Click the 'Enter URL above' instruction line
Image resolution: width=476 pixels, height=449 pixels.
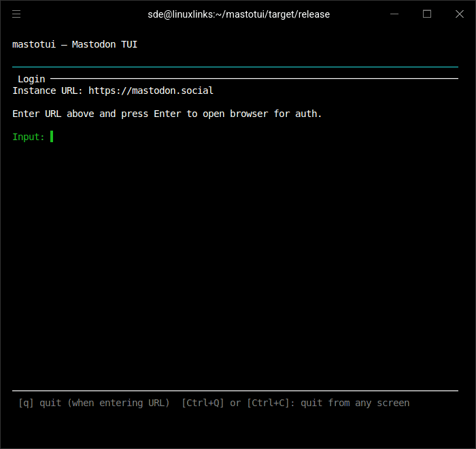coord(167,114)
